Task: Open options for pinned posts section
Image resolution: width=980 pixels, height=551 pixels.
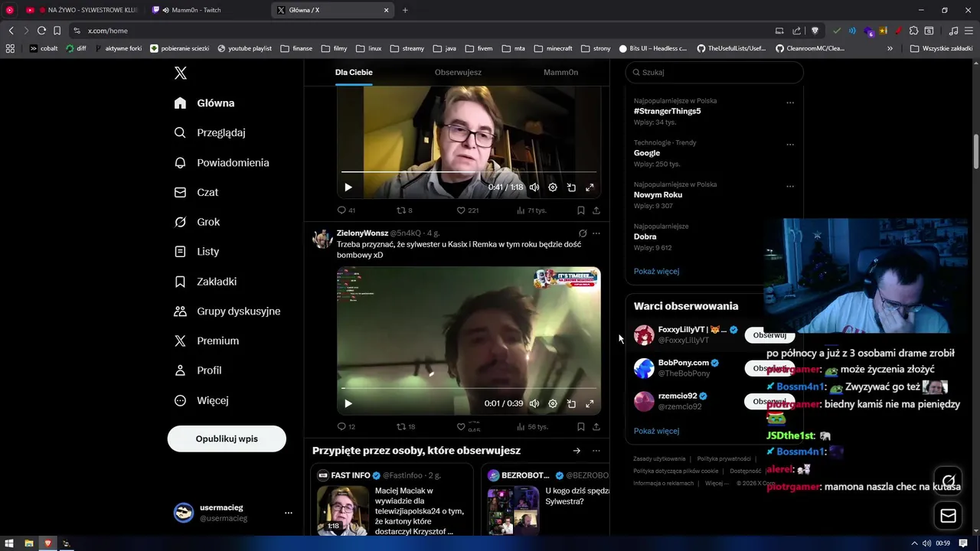Action: coord(596,451)
